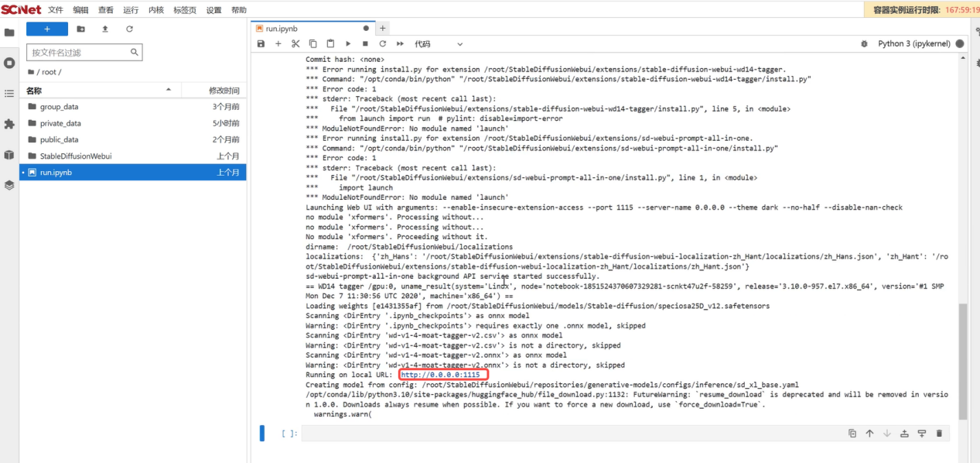Restart kernel and run all cells
The image size is (980, 463).
400,44
